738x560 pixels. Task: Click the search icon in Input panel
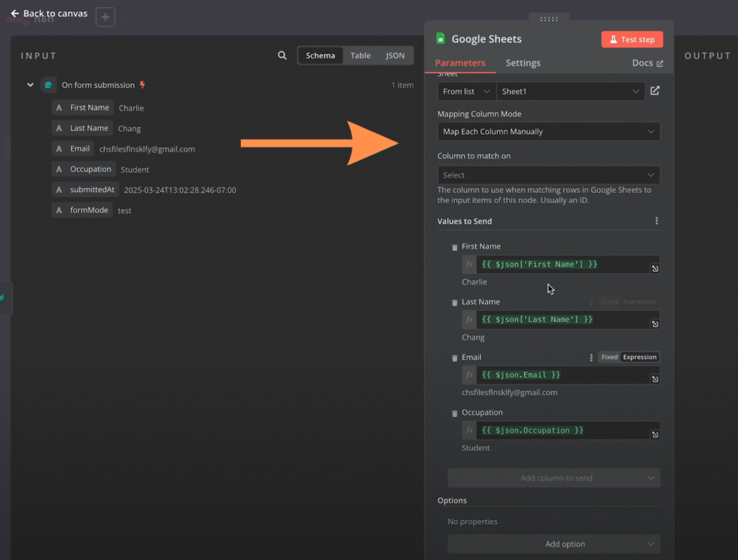282,56
